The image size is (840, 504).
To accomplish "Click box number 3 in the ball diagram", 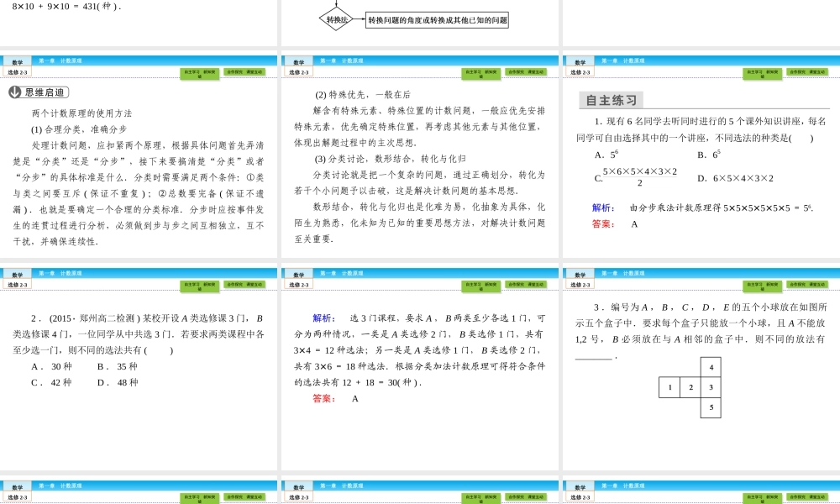I will (711, 388).
